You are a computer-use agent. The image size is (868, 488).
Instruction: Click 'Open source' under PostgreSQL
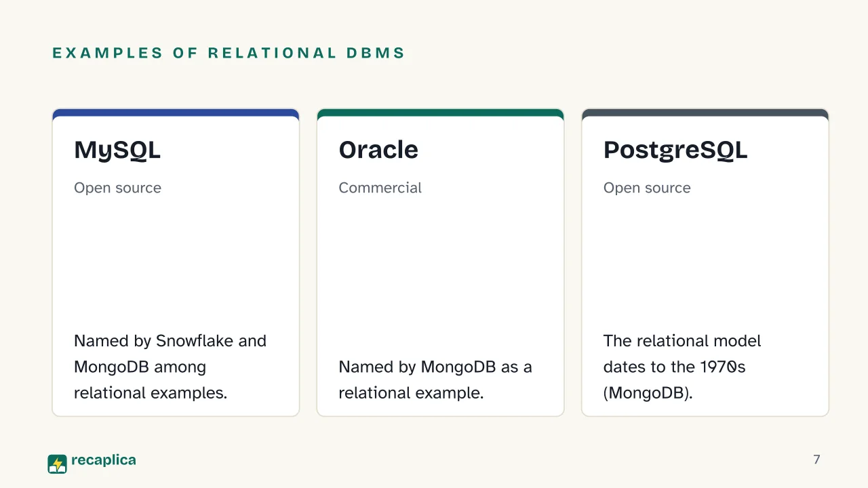(x=647, y=188)
